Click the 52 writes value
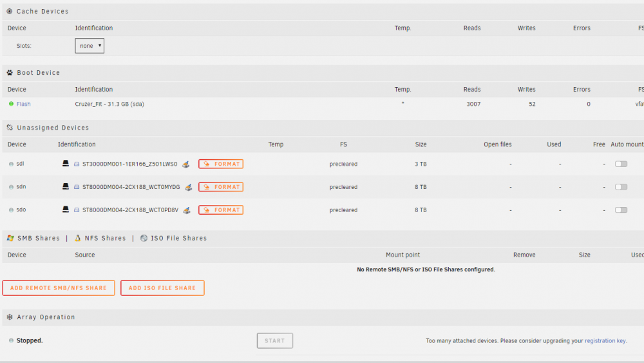Image resolution: width=644 pixels, height=363 pixels. click(533, 104)
